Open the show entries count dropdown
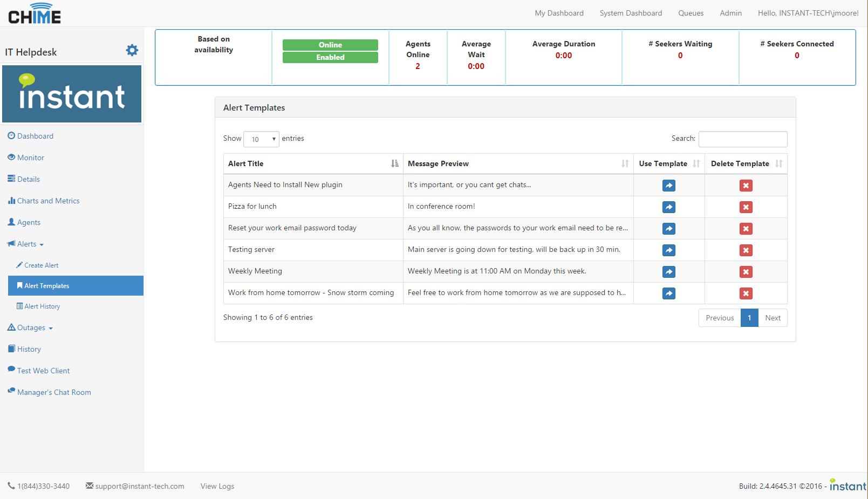Viewport: 868px width, 499px height. pyautogui.click(x=261, y=139)
